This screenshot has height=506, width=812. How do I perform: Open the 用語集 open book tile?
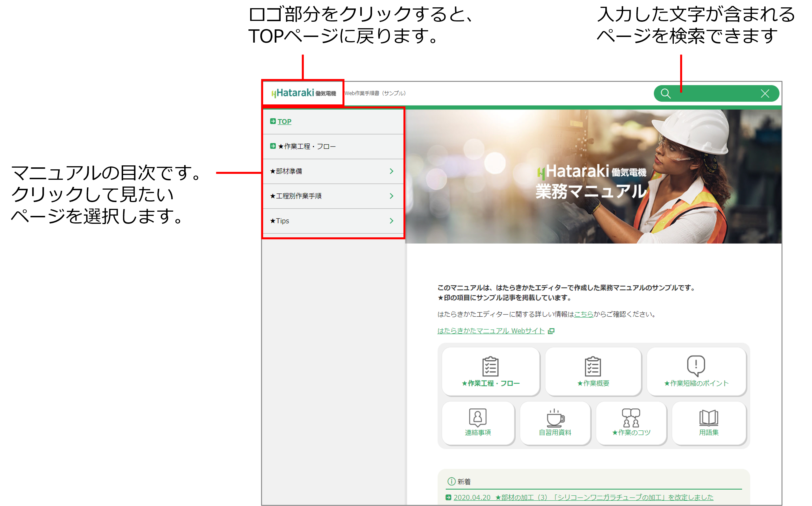click(x=709, y=423)
